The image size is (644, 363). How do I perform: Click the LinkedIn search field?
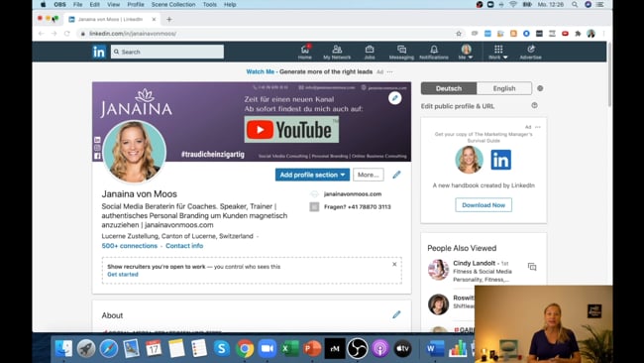pos(167,52)
